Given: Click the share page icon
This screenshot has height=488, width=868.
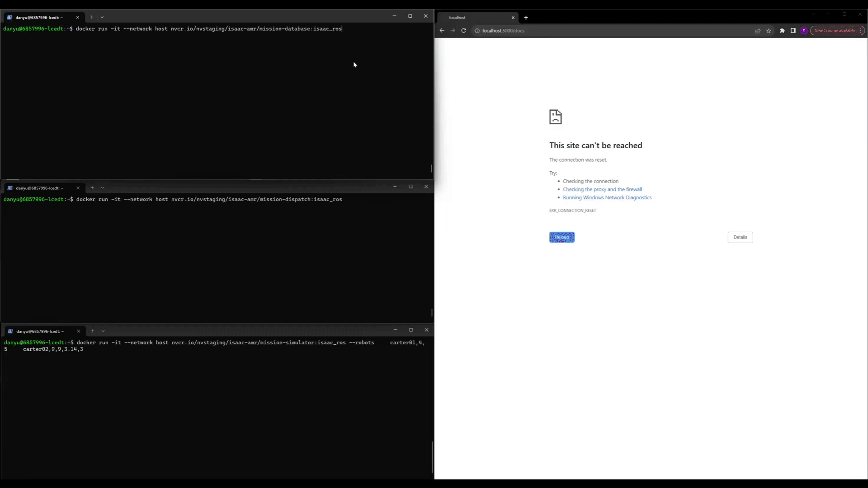Looking at the screenshot, I should (x=758, y=31).
